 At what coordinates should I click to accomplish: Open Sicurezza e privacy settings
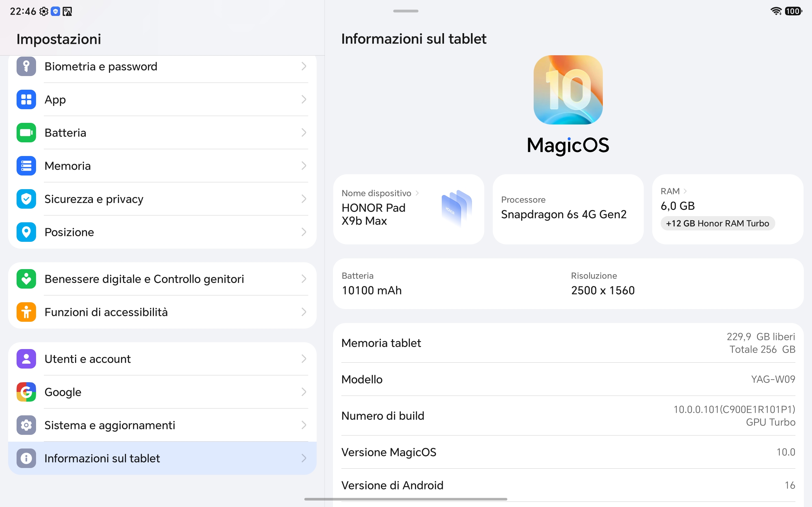click(x=162, y=199)
